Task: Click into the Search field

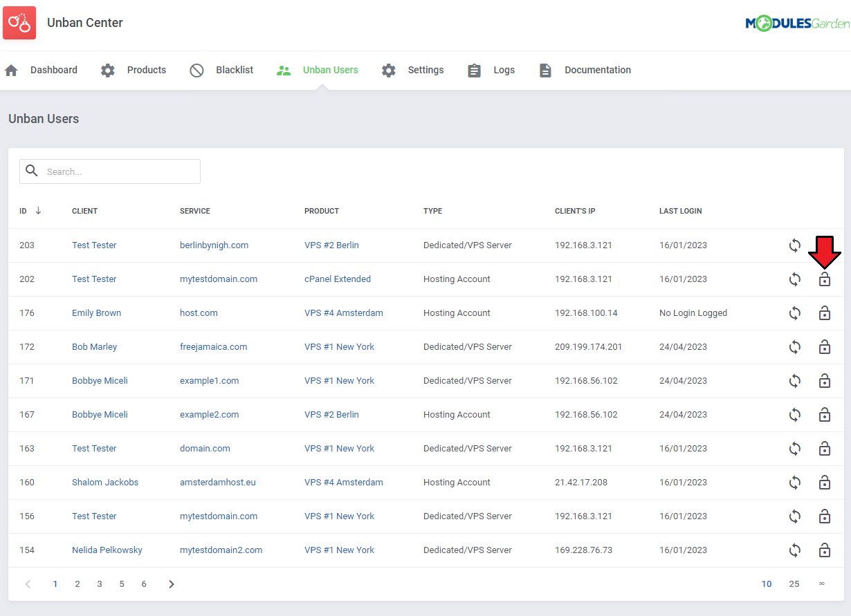Action: (x=110, y=171)
